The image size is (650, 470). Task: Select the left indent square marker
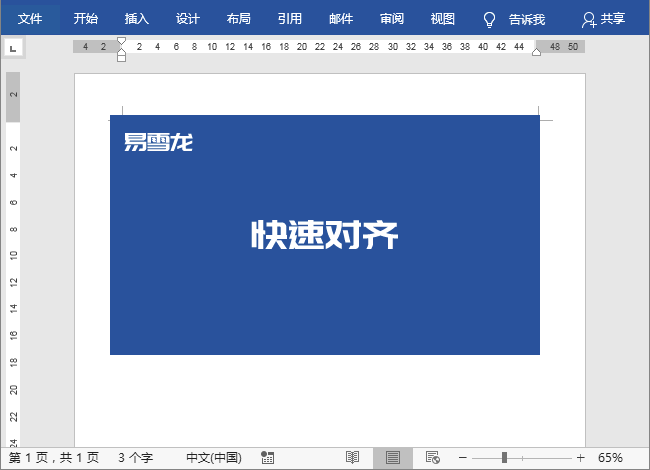point(121,58)
